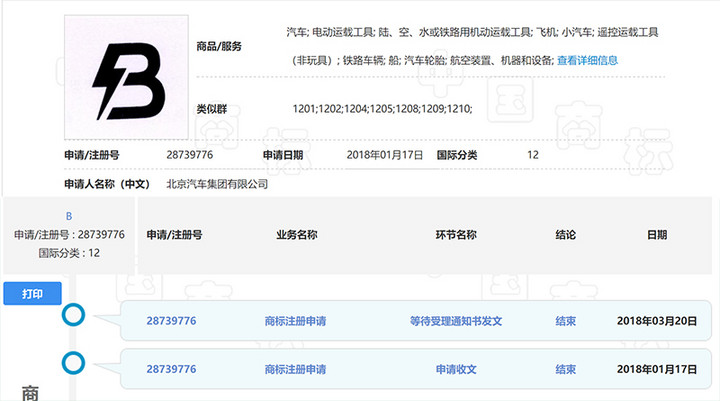This screenshot has width=720, height=401.
Task: Open registration number in 申请收文 row
Action: [x=171, y=369]
